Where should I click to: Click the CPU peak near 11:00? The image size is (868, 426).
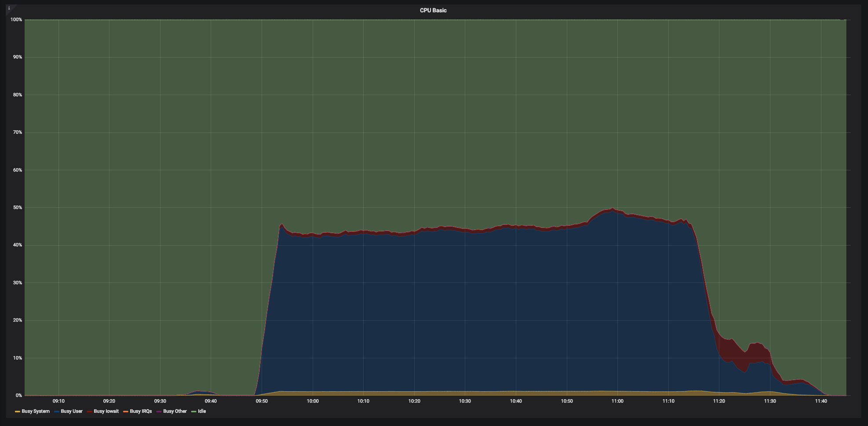point(613,209)
